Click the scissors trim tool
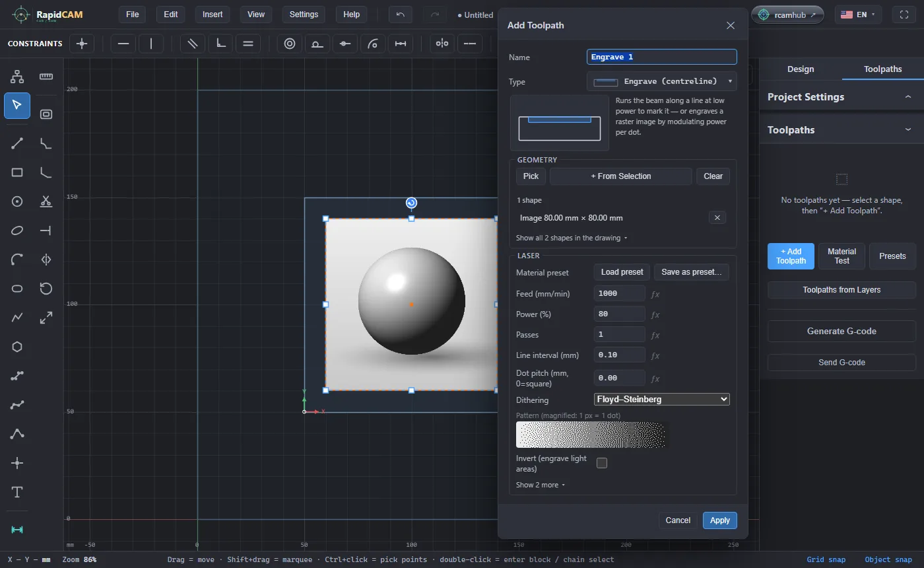The image size is (924, 568). [46, 201]
